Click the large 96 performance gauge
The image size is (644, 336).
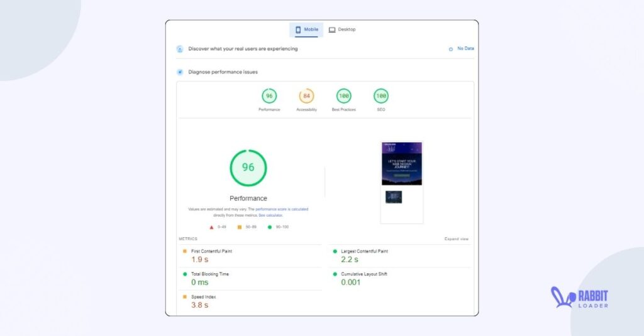(248, 168)
